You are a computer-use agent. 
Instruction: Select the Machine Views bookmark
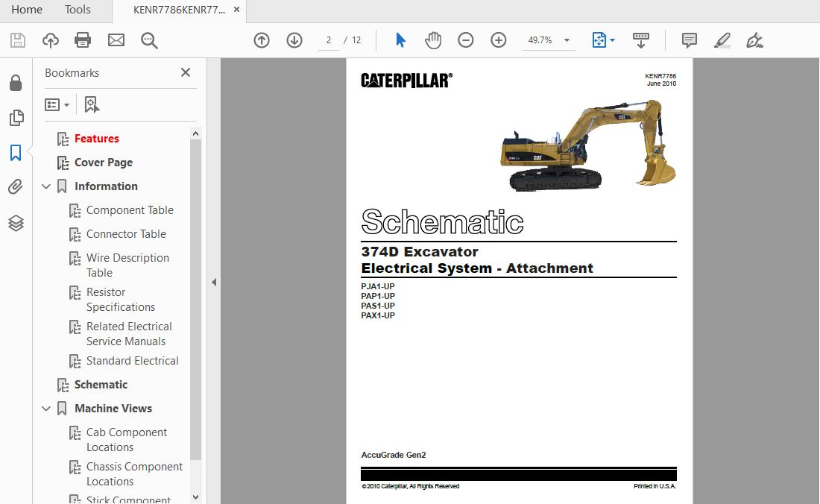113,409
